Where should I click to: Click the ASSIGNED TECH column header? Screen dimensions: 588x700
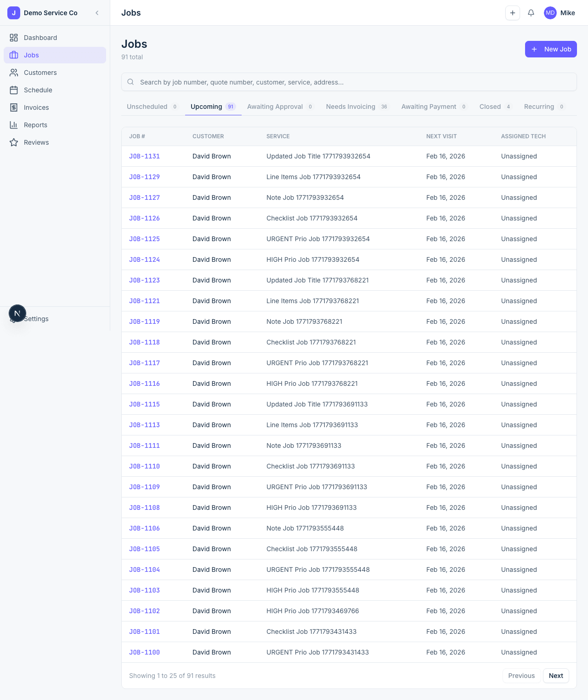coord(523,136)
